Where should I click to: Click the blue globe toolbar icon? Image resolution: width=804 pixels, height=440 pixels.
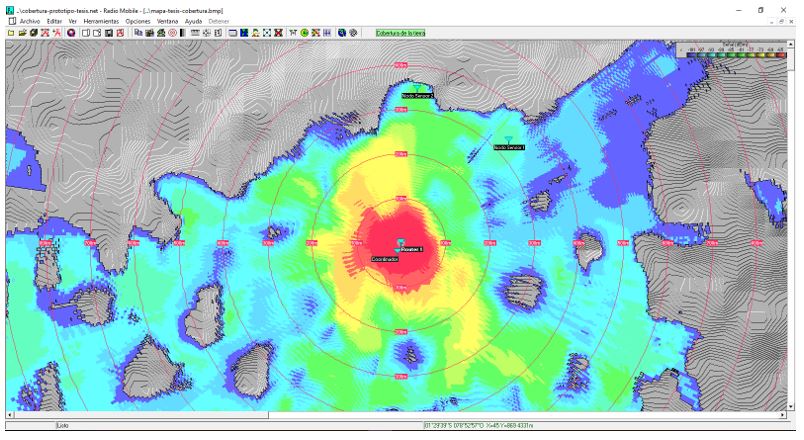(x=341, y=33)
